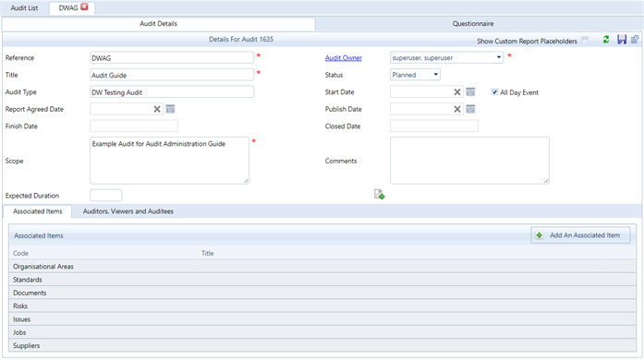This screenshot has width=644, height=360.
Task: Click the Comments text area resize grip
Action: 546,181
